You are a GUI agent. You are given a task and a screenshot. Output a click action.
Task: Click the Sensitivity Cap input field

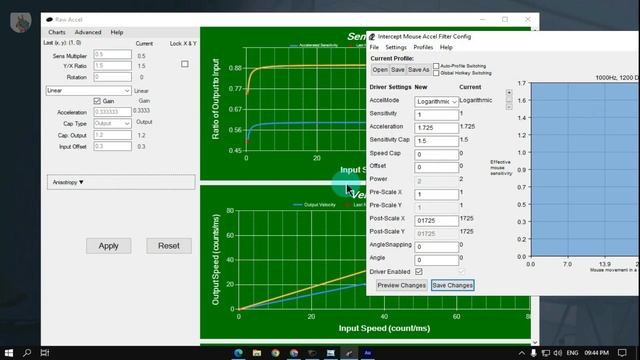tap(436, 141)
